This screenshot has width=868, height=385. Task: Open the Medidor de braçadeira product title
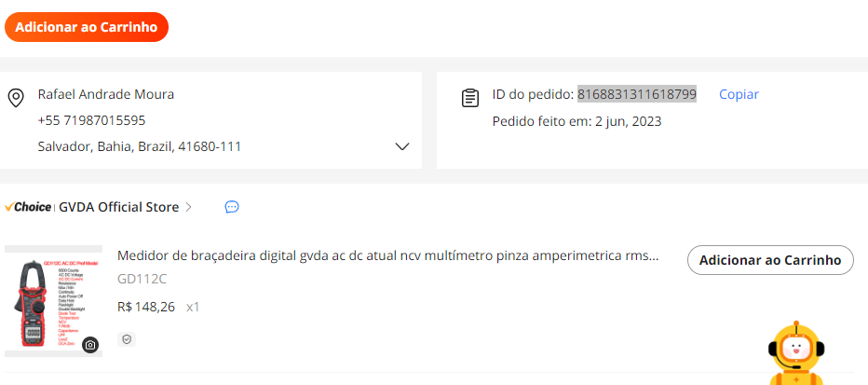388,257
